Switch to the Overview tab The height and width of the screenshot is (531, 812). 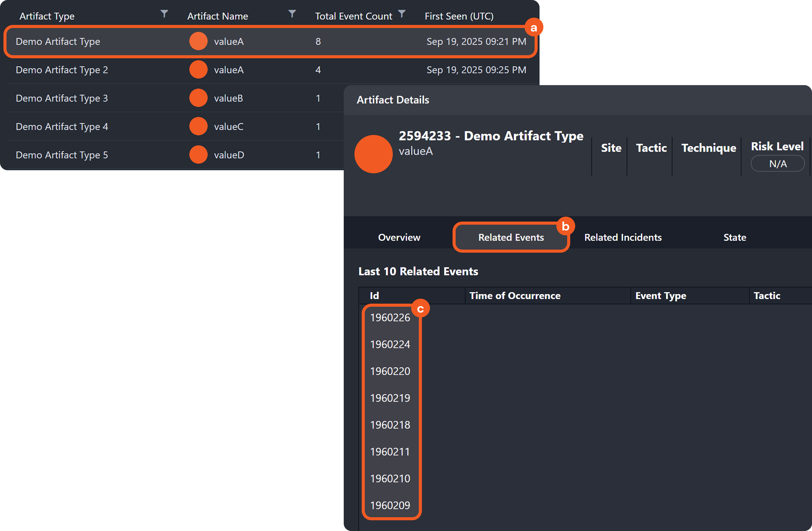(399, 237)
